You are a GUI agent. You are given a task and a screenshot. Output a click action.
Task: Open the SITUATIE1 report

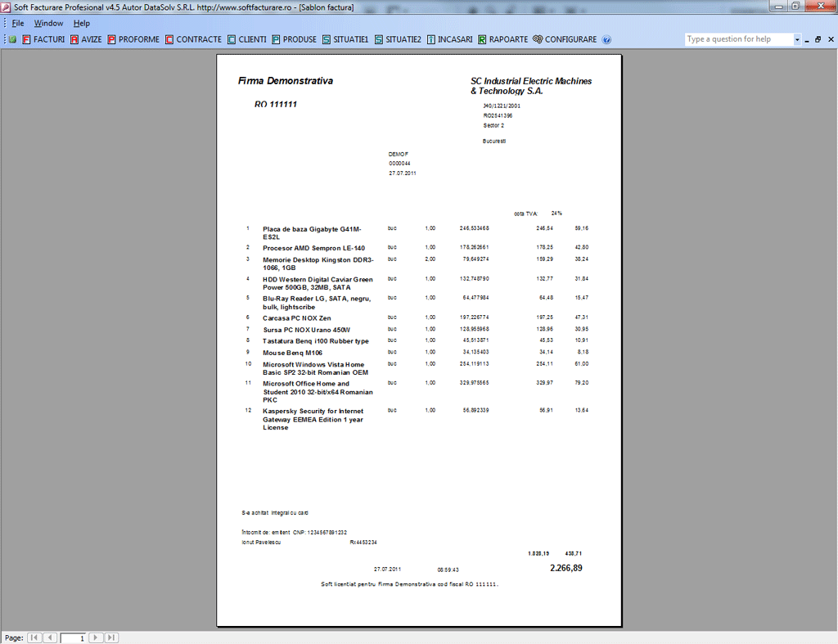pyautogui.click(x=345, y=39)
